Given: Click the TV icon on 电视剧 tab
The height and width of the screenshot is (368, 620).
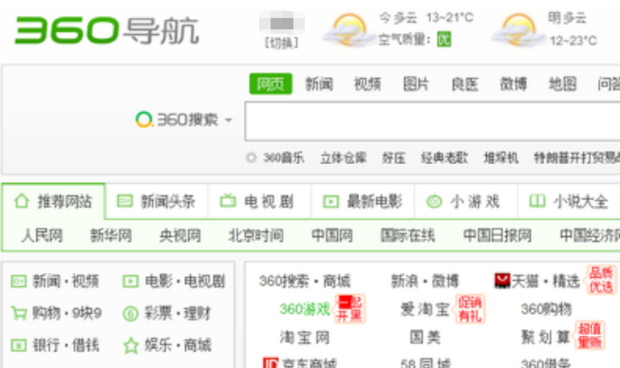Looking at the screenshot, I should [x=228, y=201].
